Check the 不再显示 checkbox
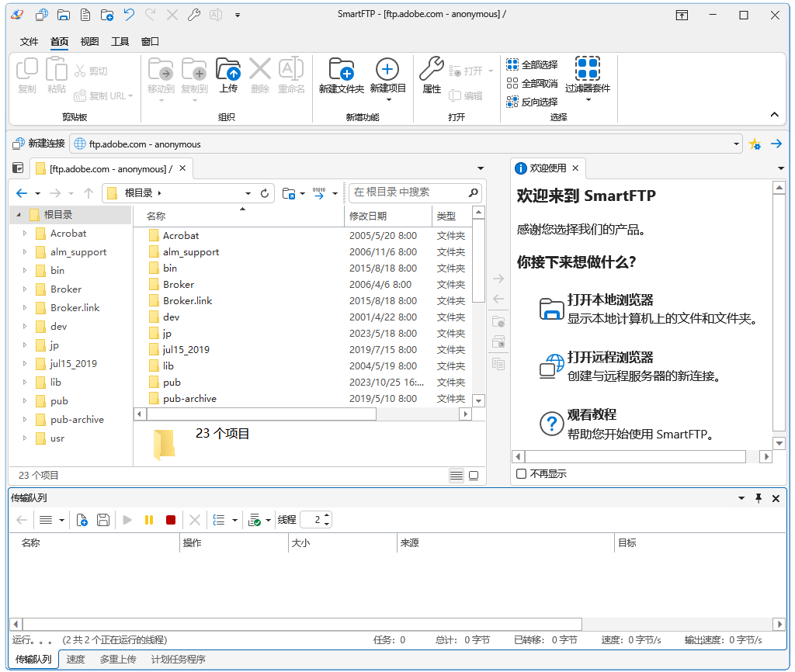Image resolution: width=795 pixels, height=672 pixels. coord(522,473)
